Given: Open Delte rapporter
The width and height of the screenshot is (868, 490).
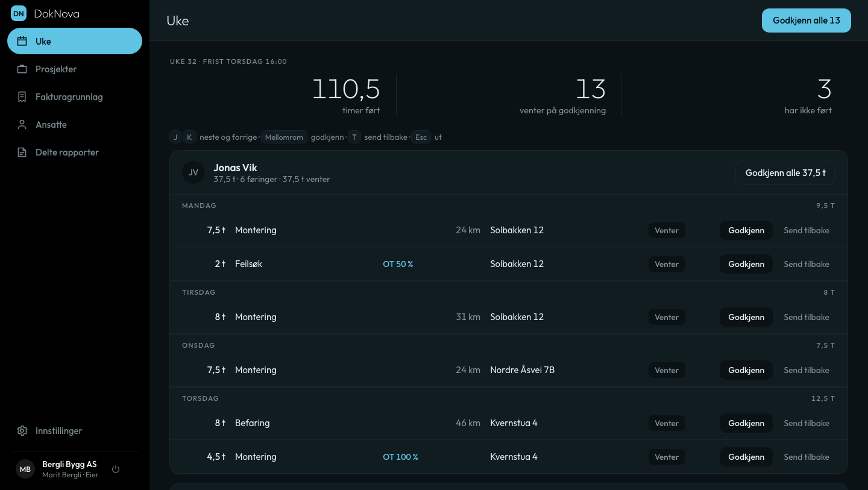Looking at the screenshot, I should point(75,152).
